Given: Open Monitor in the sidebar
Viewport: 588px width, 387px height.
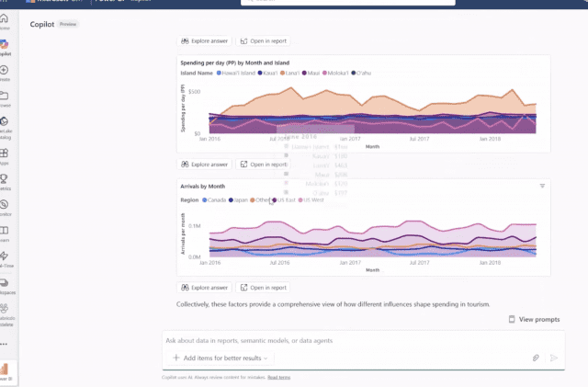Looking at the screenshot, I should [4, 205].
